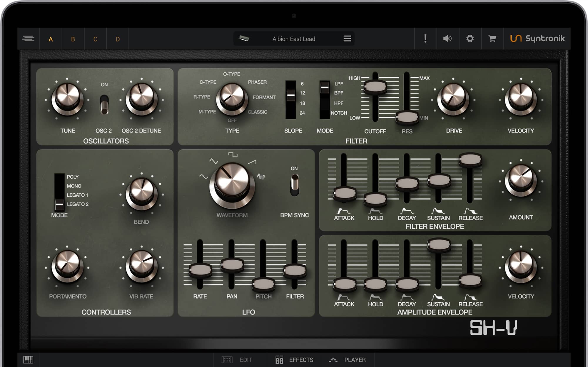Open the shopping cart store icon

coord(492,38)
